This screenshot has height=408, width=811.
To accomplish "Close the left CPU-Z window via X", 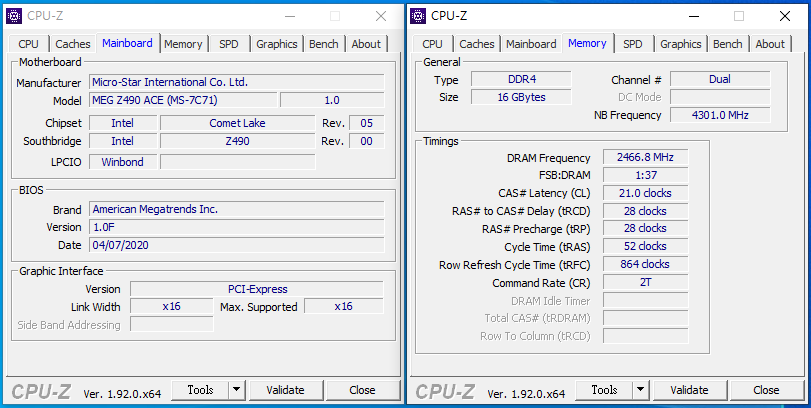I will (x=381, y=16).
